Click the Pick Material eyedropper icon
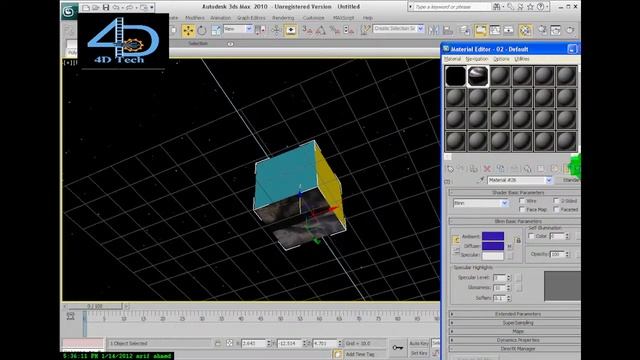 coord(481,180)
